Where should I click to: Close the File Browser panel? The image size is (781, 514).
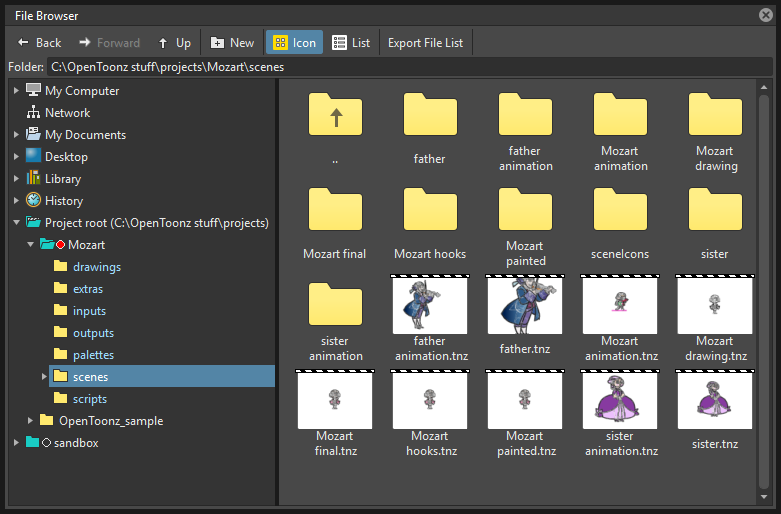(x=766, y=15)
